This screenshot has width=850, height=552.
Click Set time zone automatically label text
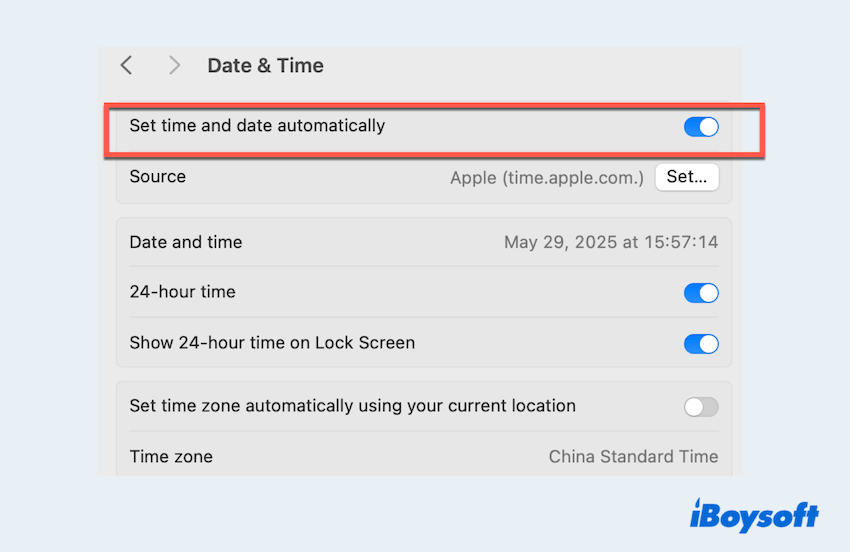352,407
